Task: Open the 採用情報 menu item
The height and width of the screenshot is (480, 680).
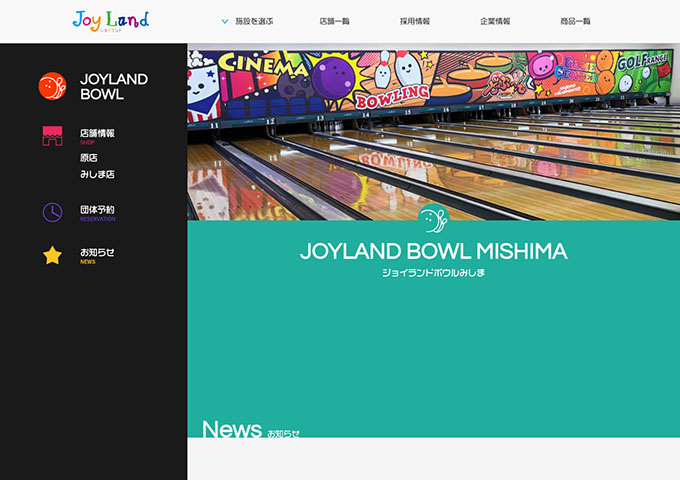Action: pyautogui.click(x=415, y=21)
